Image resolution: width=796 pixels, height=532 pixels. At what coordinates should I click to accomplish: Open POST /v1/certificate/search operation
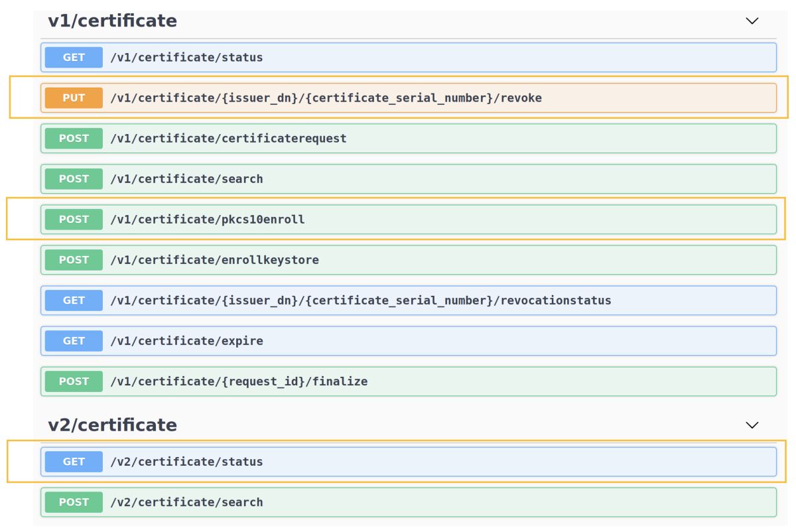(x=186, y=179)
